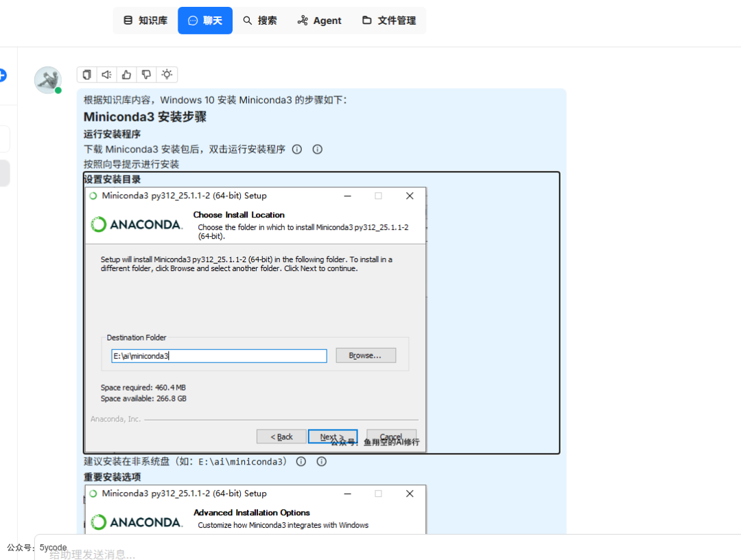Click the blue plus icon in the left sidebar

coord(2,75)
